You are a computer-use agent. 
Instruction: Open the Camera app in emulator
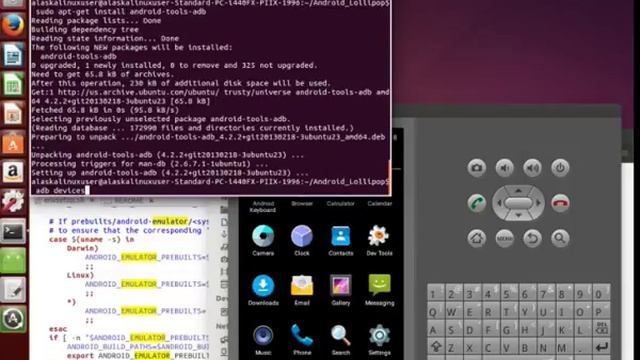click(x=263, y=240)
